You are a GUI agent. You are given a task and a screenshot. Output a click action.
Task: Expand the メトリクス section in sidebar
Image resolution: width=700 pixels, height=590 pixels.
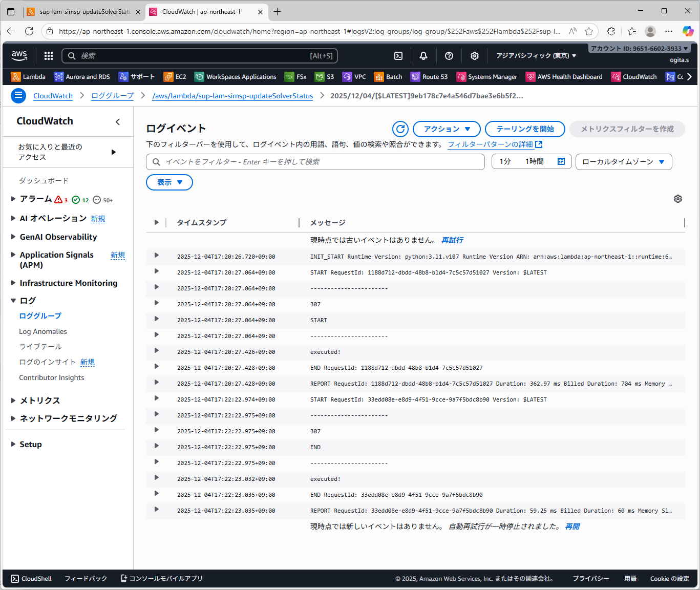(13, 401)
